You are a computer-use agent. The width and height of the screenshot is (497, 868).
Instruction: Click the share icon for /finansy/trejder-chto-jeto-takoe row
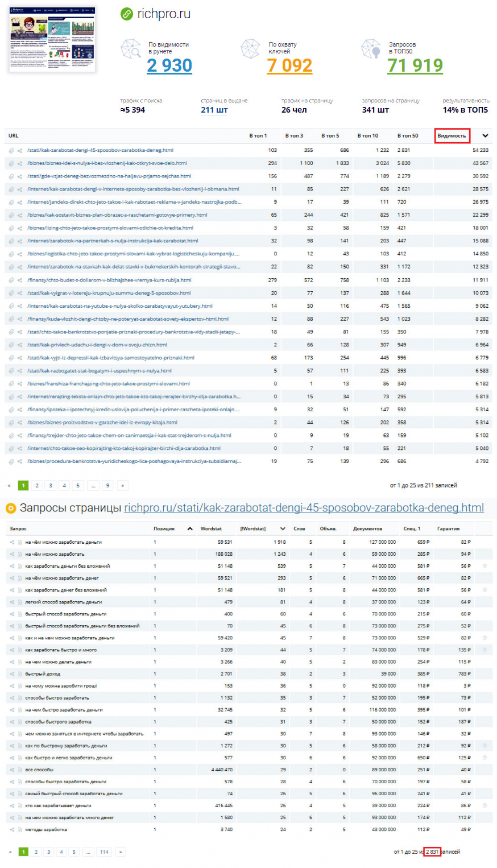pyautogui.click(x=20, y=436)
